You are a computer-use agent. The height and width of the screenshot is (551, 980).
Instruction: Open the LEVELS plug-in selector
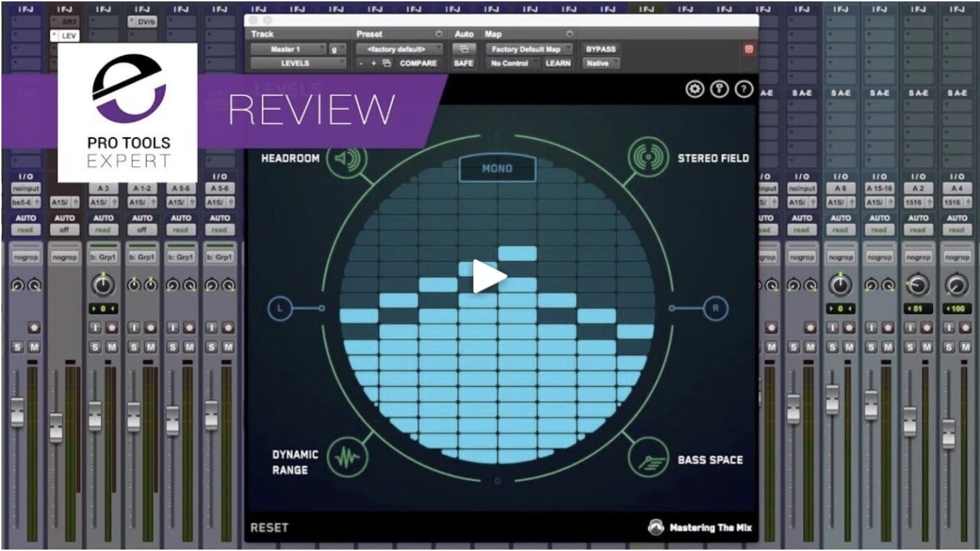298,64
